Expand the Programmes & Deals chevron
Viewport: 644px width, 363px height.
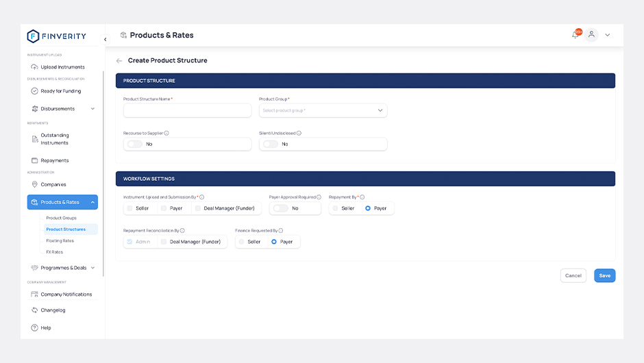point(92,268)
